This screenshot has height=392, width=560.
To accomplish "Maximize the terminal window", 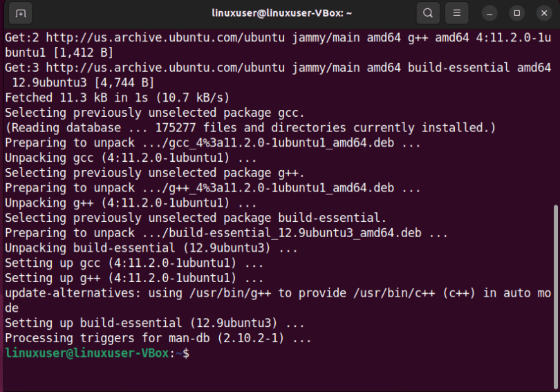I will 516,14.
